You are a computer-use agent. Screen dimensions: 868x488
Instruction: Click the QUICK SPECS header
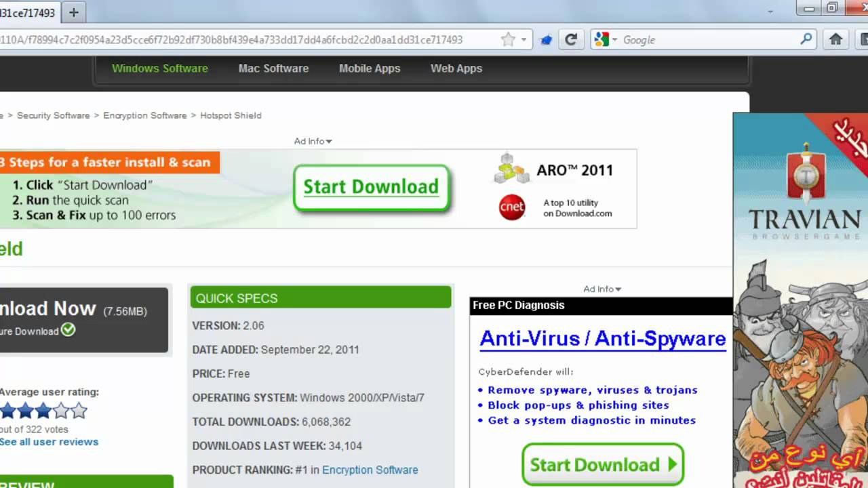pyautogui.click(x=321, y=298)
